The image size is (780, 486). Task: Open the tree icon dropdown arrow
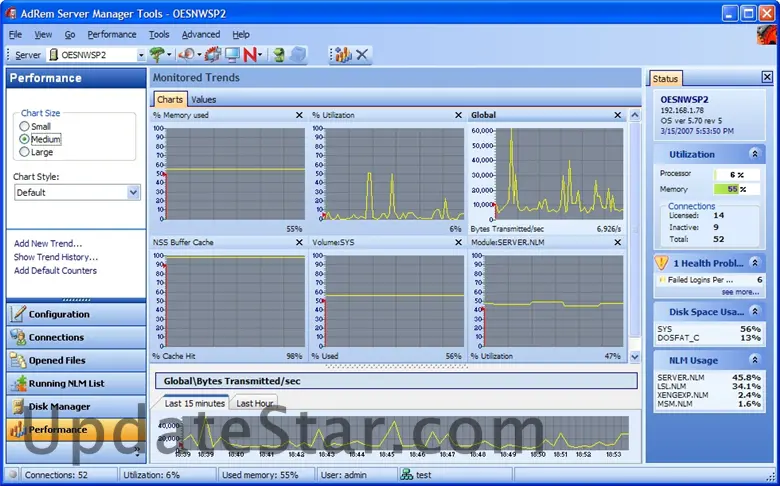169,55
